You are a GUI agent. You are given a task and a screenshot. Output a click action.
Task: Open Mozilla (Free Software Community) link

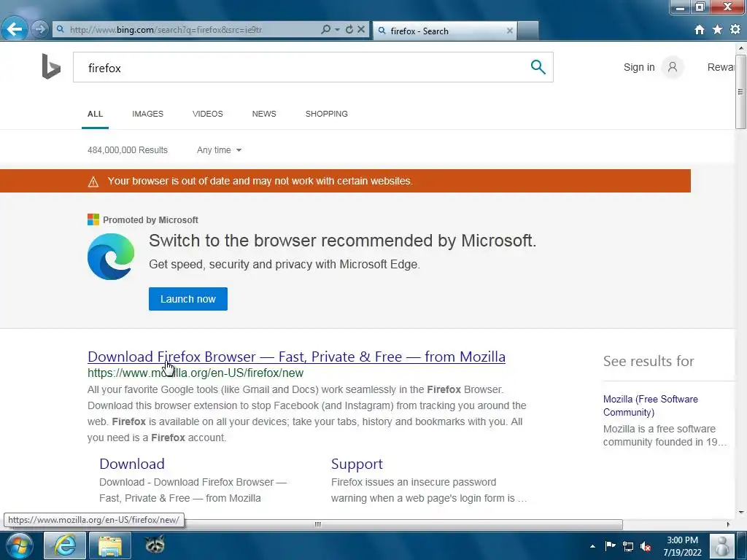tap(650, 405)
